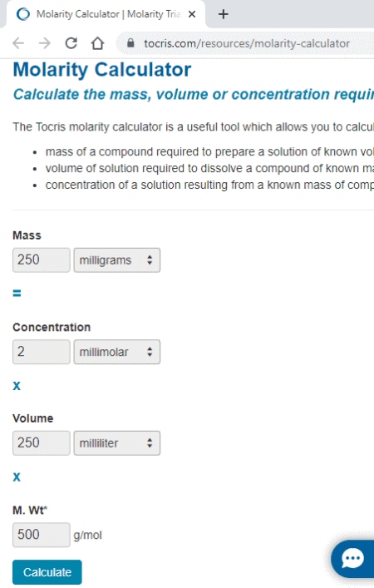Click the browser forward arrow

(45, 43)
